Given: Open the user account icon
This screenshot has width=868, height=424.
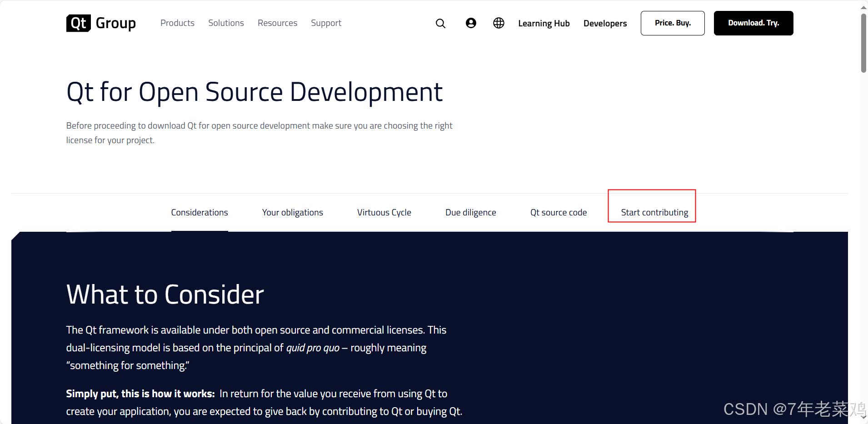Looking at the screenshot, I should click(471, 23).
